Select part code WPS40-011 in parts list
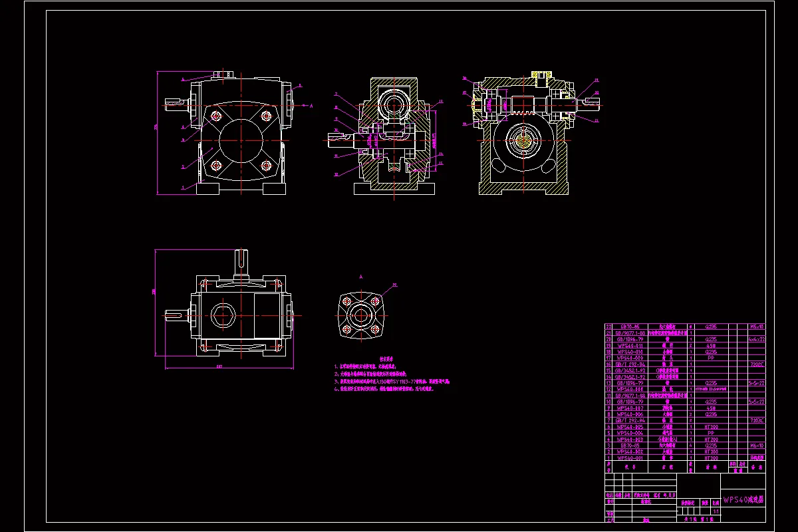The width and height of the screenshot is (798, 532). click(630, 346)
